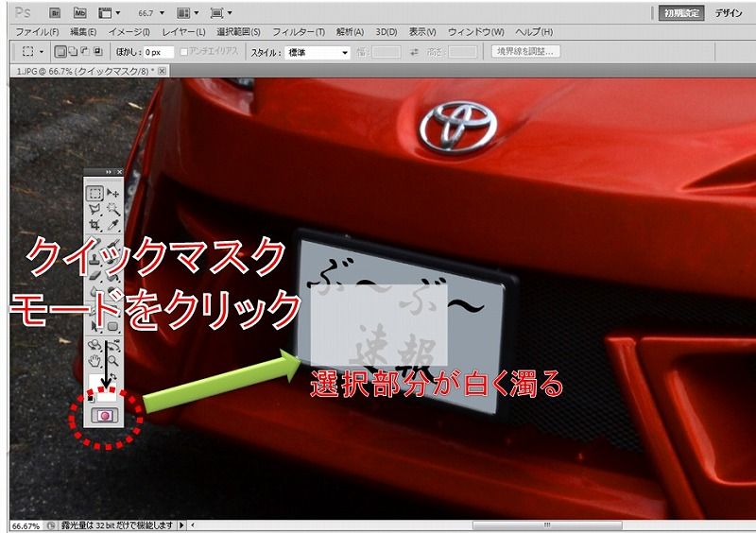Click the ぼかし feather input field

(158, 52)
